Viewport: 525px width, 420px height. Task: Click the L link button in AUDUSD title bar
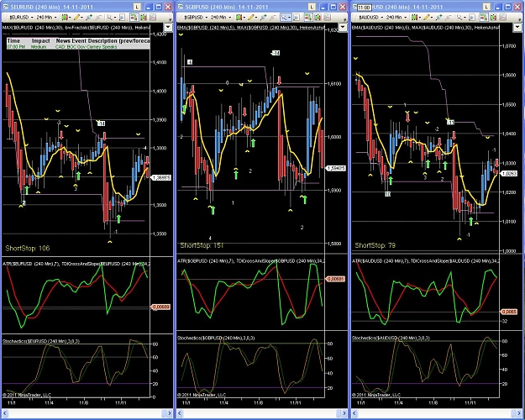click(486, 7)
